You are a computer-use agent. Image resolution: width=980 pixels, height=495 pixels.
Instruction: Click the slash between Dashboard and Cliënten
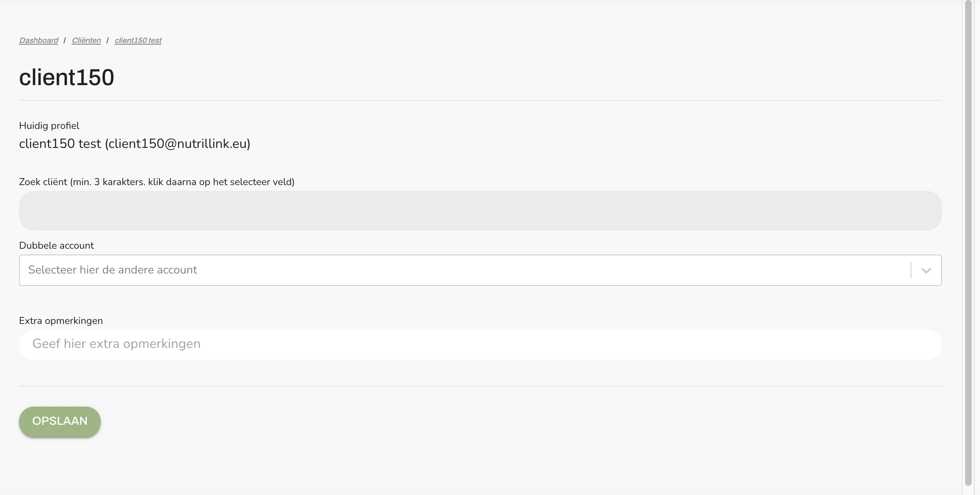click(64, 40)
